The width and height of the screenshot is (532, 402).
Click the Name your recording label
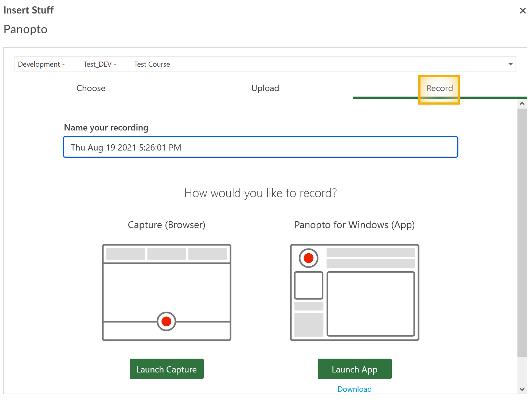[106, 128]
